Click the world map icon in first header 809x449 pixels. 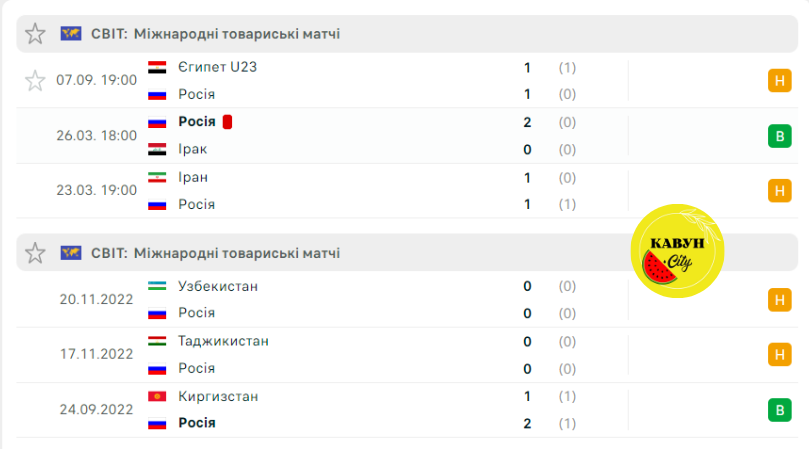pos(71,34)
